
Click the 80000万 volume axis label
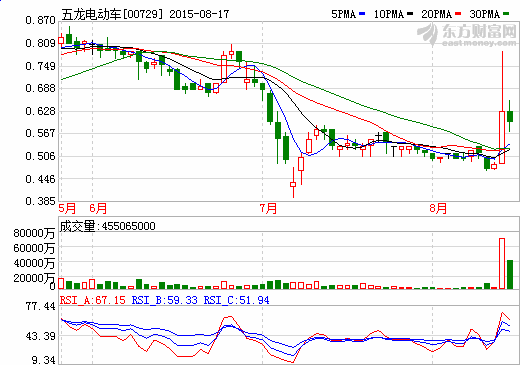34,233
